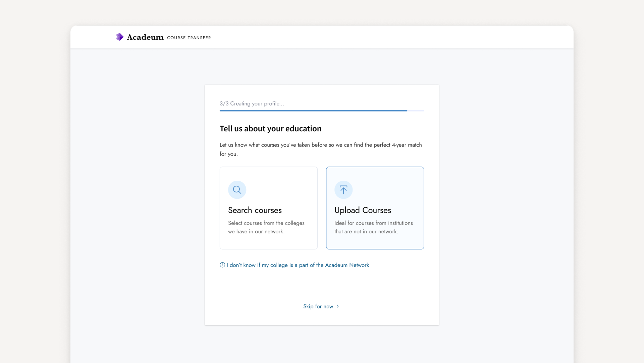Click the blue progress bar
This screenshot has width=644, height=363.
(x=313, y=110)
